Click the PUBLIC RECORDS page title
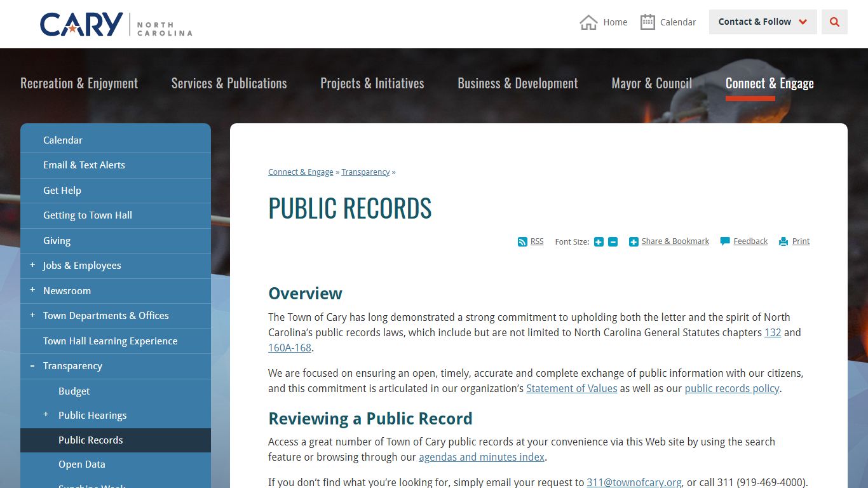 [x=350, y=208]
